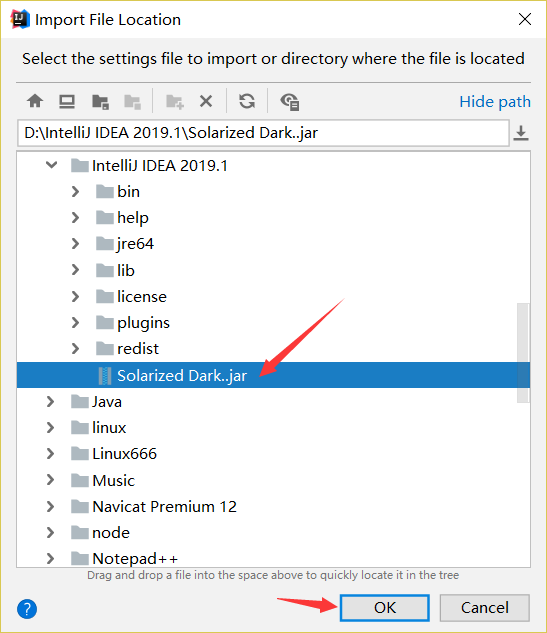Click the path history download-arrow icon
This screenshot has width=547, height=633.
[521, 133]
